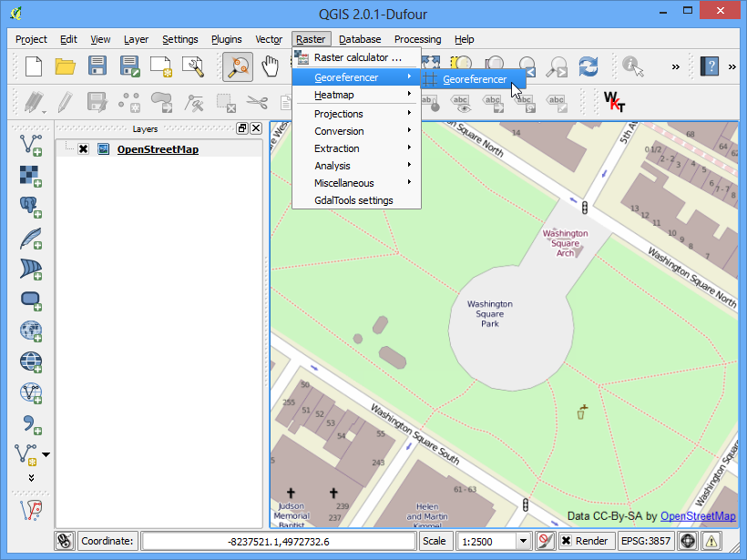The image size is (747, 560).
Task: Toggle OpenStreetMap layer visibility checkbox
Action: [x=84, y=149]
